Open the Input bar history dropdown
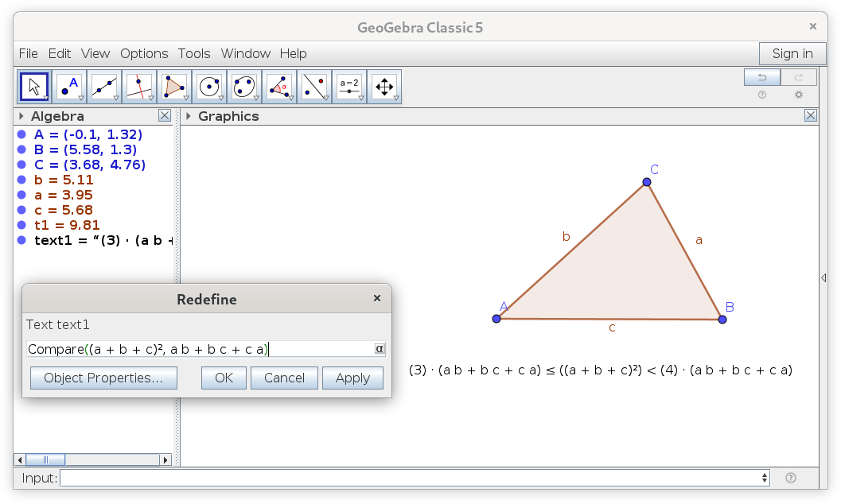Screen dimensions: 841x504 click(x=765, y=478)
